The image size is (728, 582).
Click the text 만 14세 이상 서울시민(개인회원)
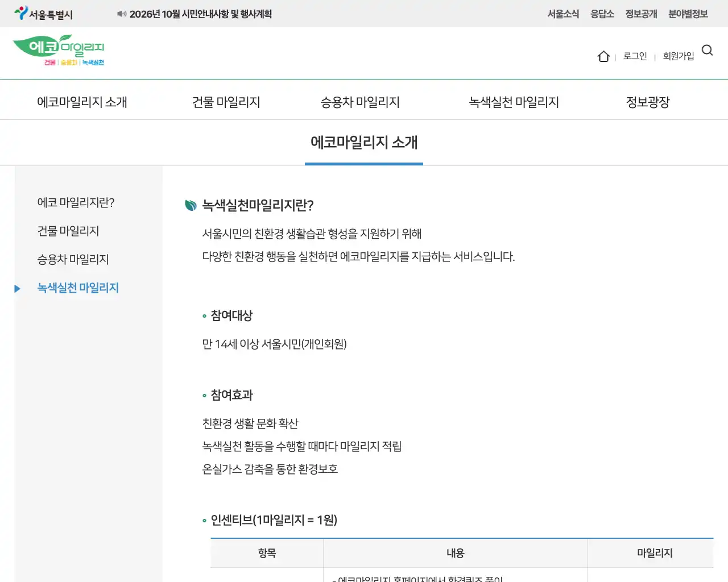click(274, 344)
